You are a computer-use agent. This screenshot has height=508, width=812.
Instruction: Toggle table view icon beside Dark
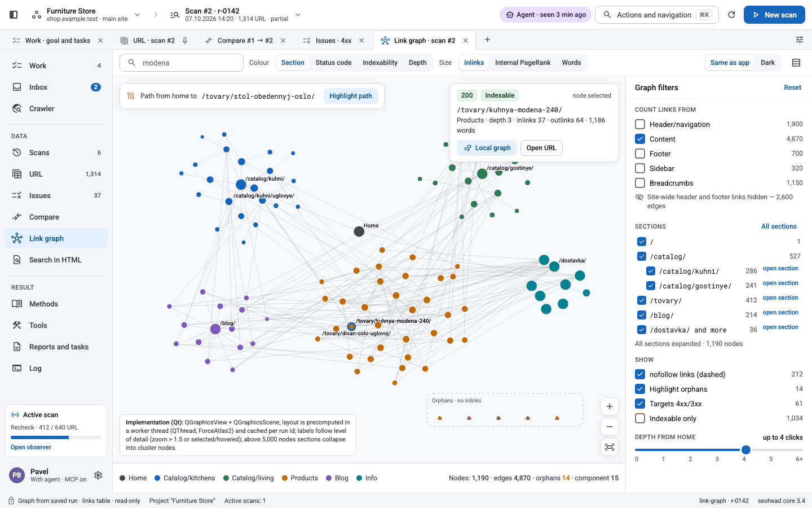tap(796, 63)
